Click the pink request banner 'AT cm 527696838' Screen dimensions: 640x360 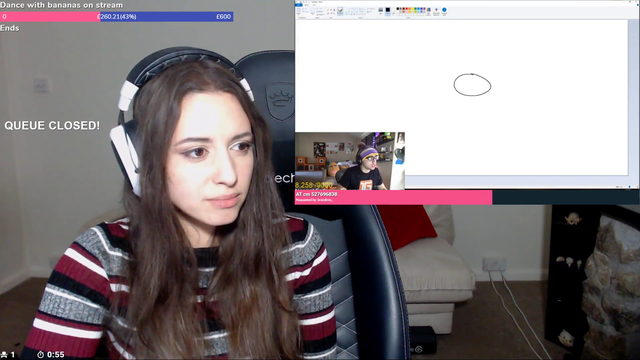coord(393,197)
